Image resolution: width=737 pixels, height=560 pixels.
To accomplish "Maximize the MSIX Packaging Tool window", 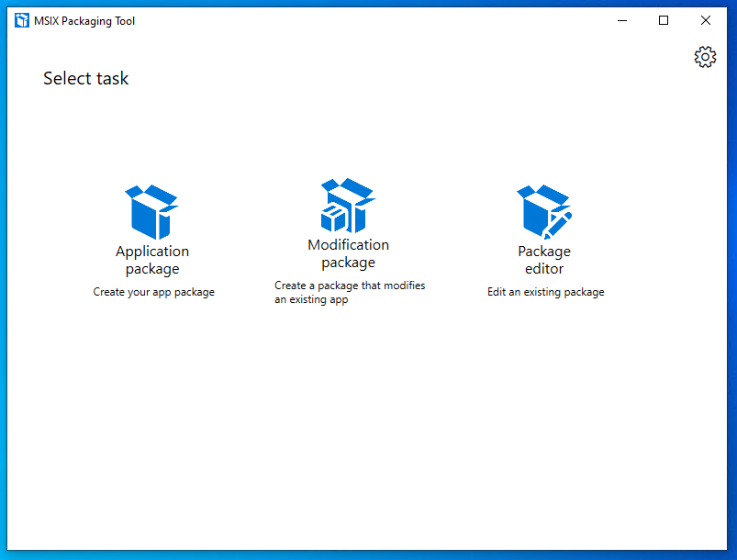I will [664, 21].
